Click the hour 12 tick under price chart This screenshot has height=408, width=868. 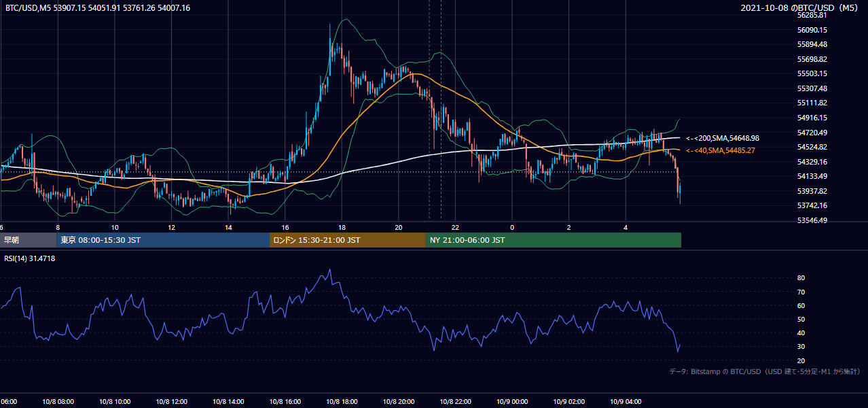click(171, 227)
